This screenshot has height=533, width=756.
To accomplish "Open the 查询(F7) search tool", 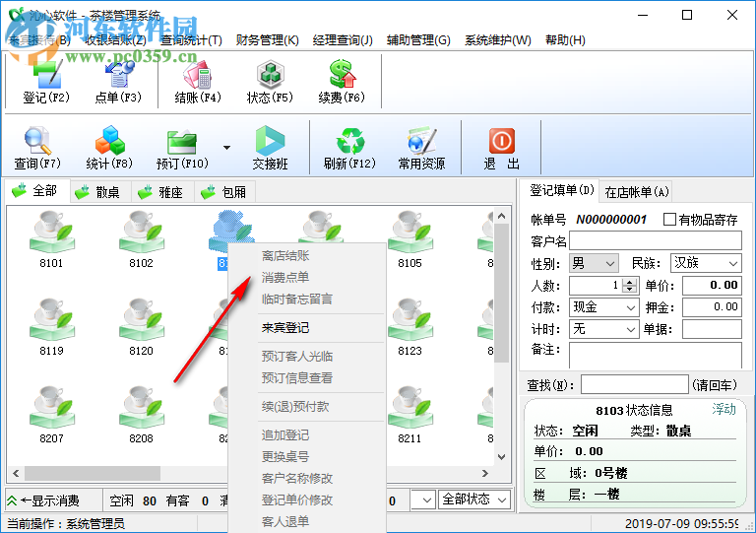I will [37, 148].
